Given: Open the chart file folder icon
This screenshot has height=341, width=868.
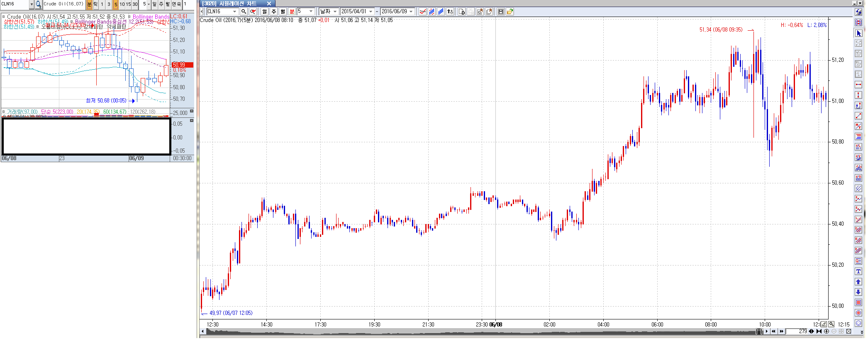Looking at the screenshot, I should coord(510,12).
